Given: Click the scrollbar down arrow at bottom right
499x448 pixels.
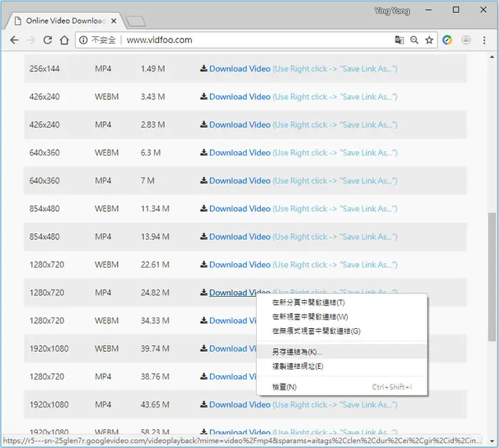Looking at the screenshot, I should [492, 442].
